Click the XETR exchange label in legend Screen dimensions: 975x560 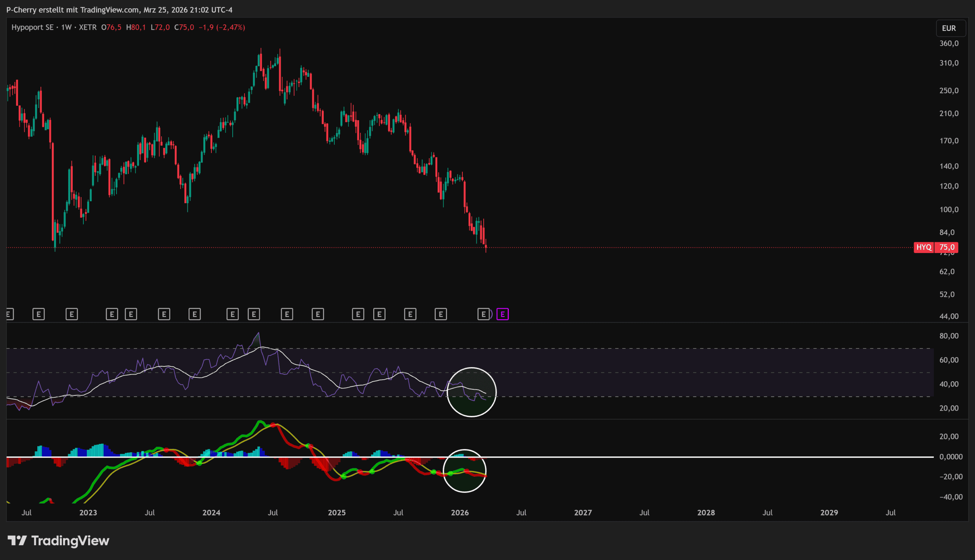pyautogui.click(x=88, y=27)
